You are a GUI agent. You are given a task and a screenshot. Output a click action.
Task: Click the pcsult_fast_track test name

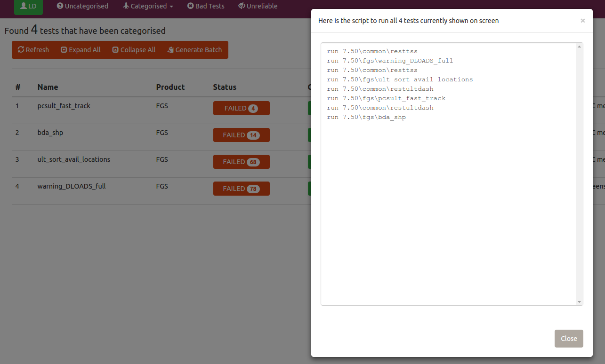pos(64,106)
